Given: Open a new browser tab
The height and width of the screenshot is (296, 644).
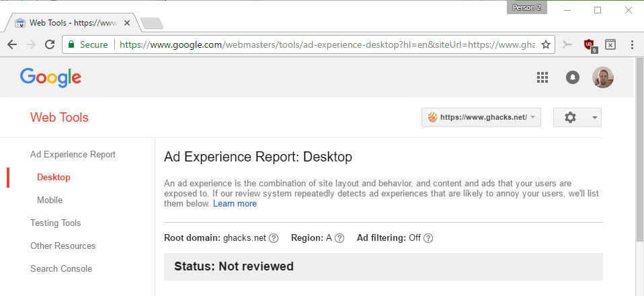Looking at the screenshot, I should (152, 24).
